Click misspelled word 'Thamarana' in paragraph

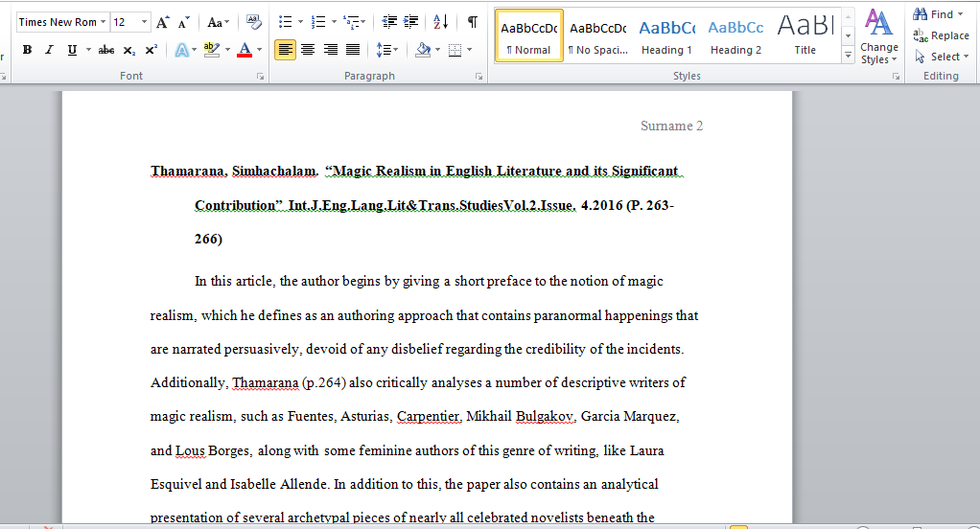point(265,382)
